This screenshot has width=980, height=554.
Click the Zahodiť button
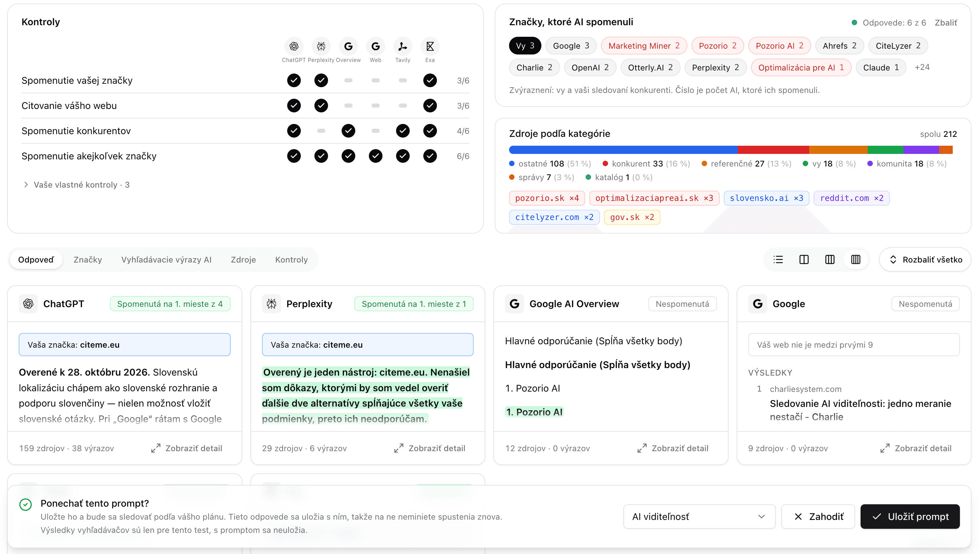(818, 517)
